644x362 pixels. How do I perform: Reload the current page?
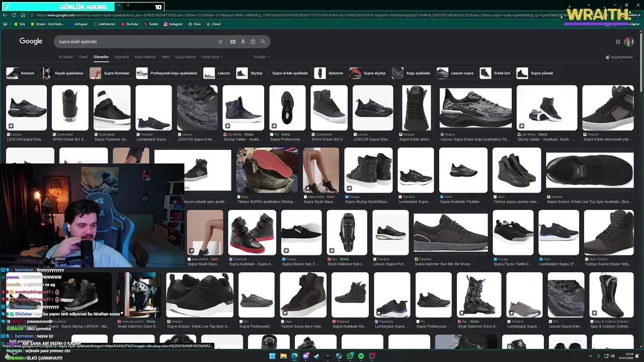[x=14, y=15]
